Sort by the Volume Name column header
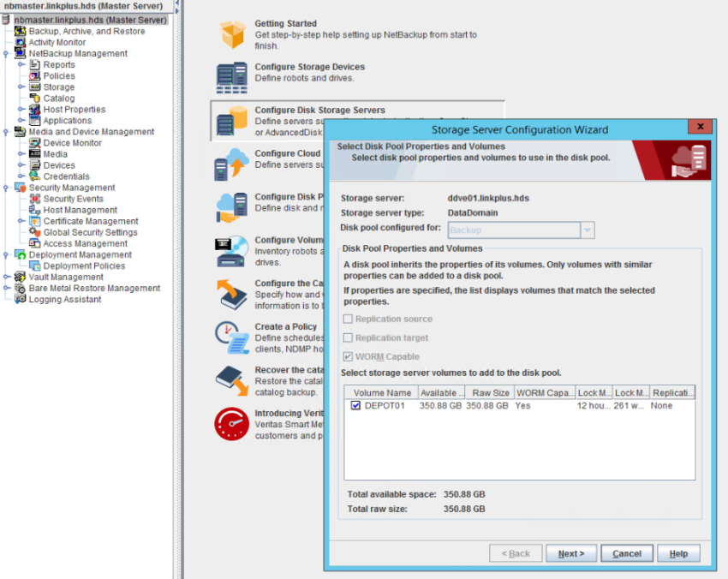This screenshot has width=728, height=579. pos(382,393)
